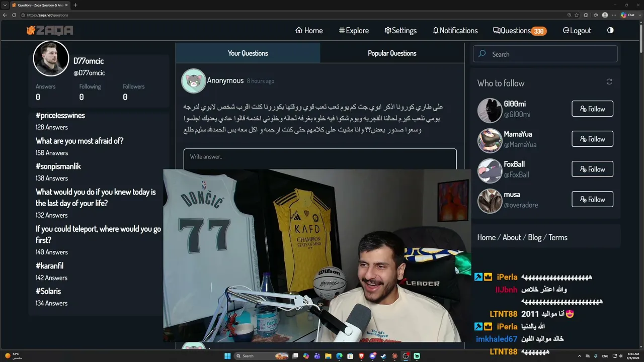This screenshot has height=362, width=644.
Task: Follow the user Gl00mi
Action: [x=592, y=109]
